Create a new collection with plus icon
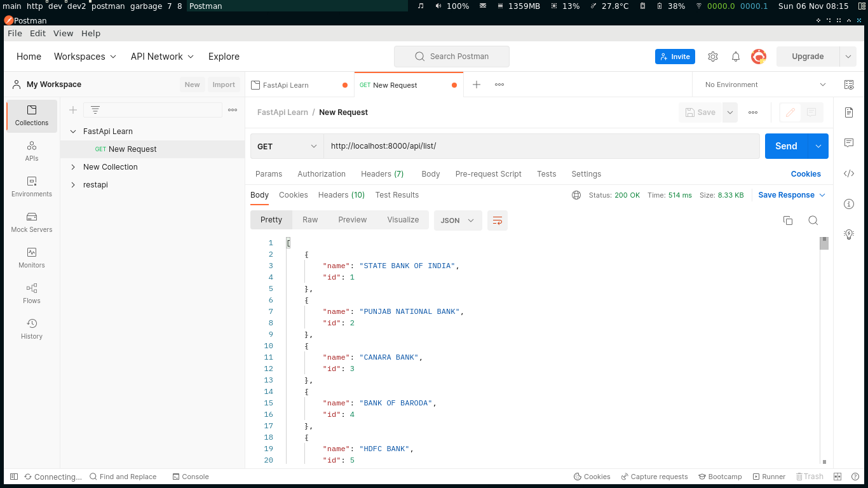 pos(73,110)
